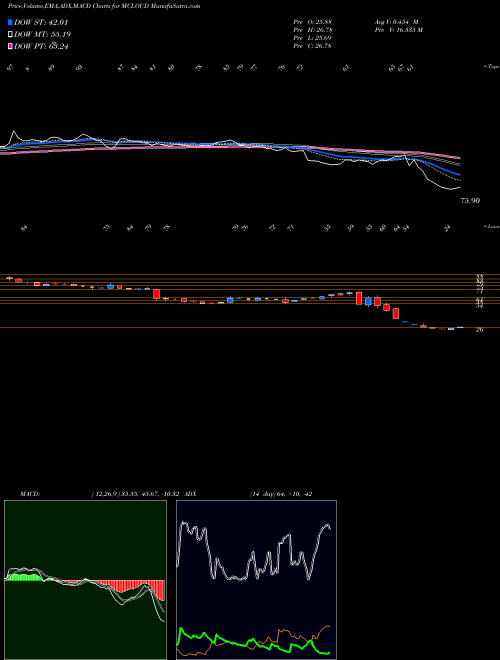500x660 pixels.
Task: Click the ADX heading label
Action: [190, 494]
